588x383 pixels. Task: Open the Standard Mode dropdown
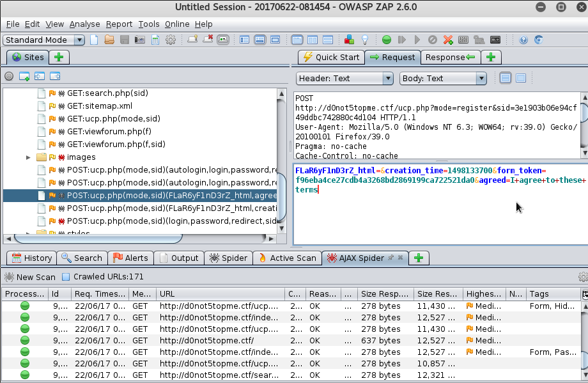click(44, 40)
